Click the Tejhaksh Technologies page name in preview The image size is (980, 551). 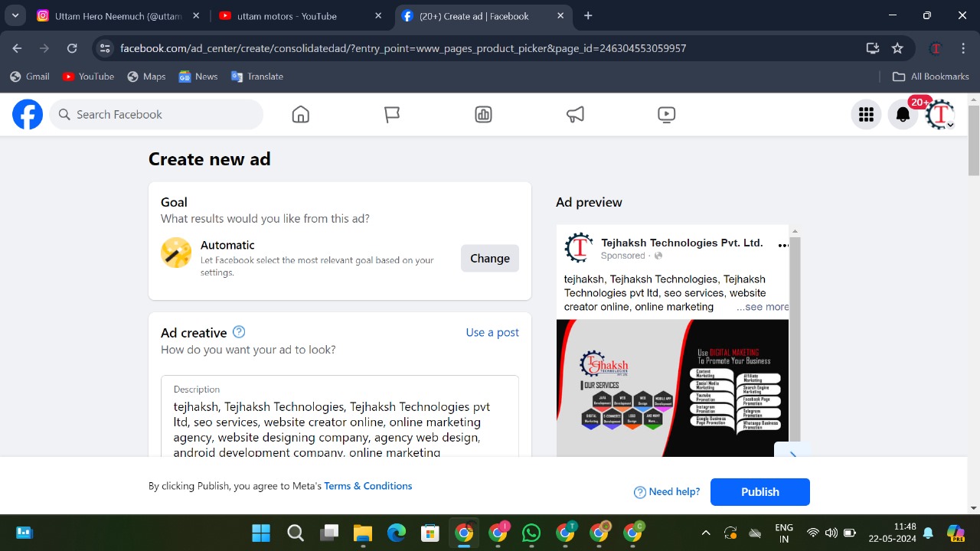(x=681, y=243)
